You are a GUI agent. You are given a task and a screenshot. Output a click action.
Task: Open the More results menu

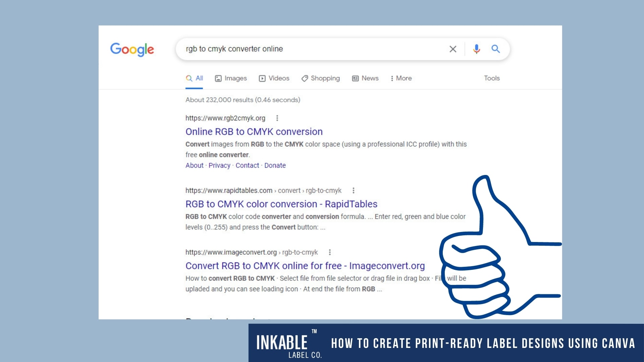click(401, 78)
